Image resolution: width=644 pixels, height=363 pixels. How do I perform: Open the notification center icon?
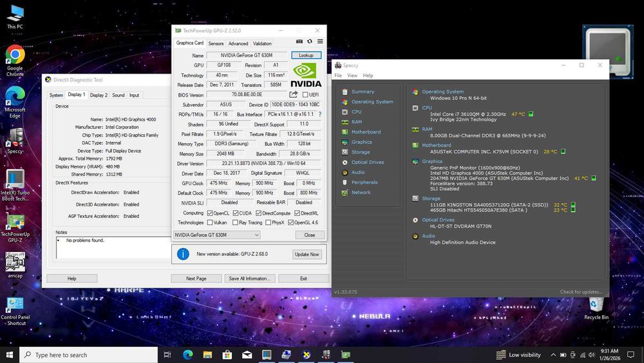click(631, 355)
